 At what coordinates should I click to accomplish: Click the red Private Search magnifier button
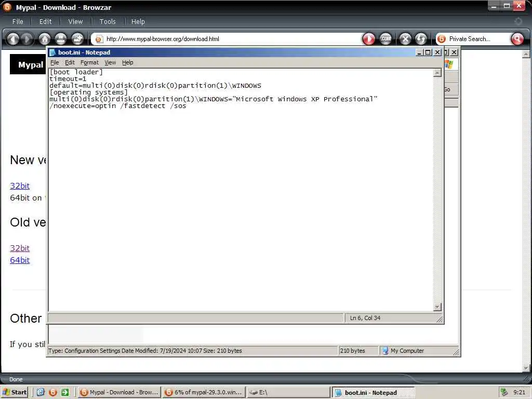(x=517, y=39)
